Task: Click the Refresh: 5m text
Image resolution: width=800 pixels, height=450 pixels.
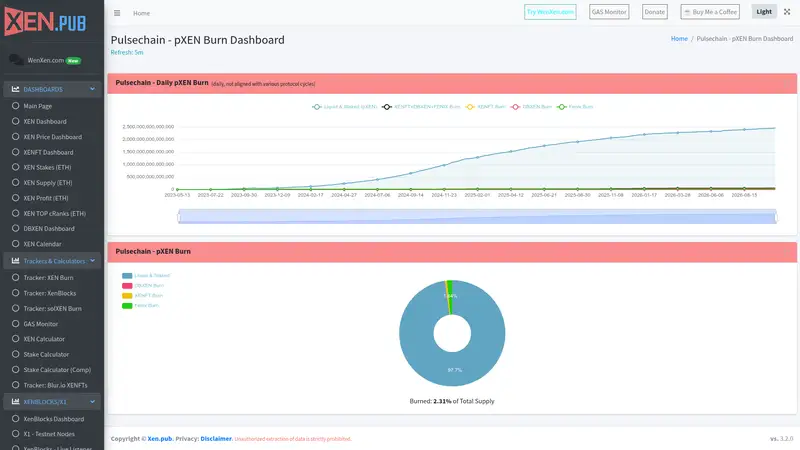Action: 127,52
